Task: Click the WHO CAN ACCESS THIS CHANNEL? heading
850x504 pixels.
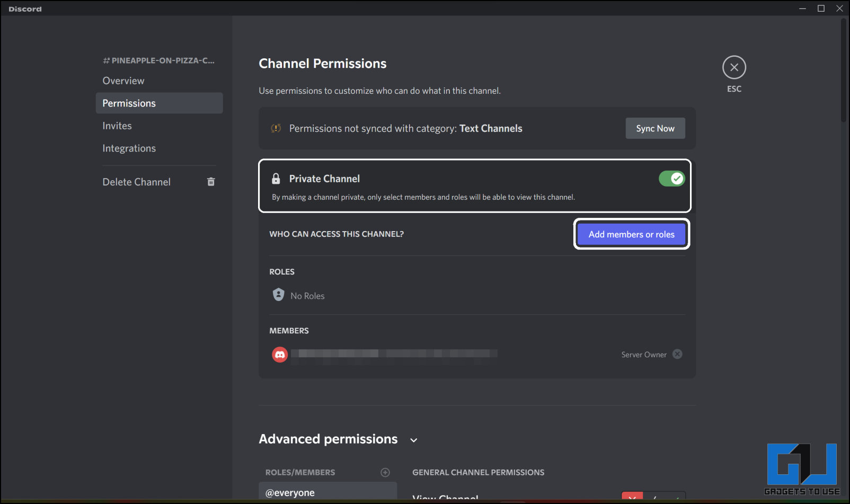Action: 337,234
